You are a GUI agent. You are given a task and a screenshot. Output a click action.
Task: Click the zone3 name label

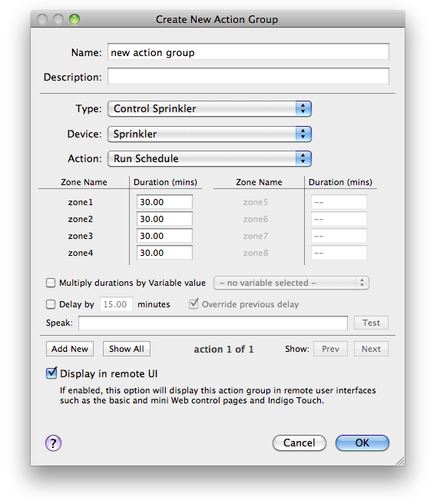tap(81, 237)
